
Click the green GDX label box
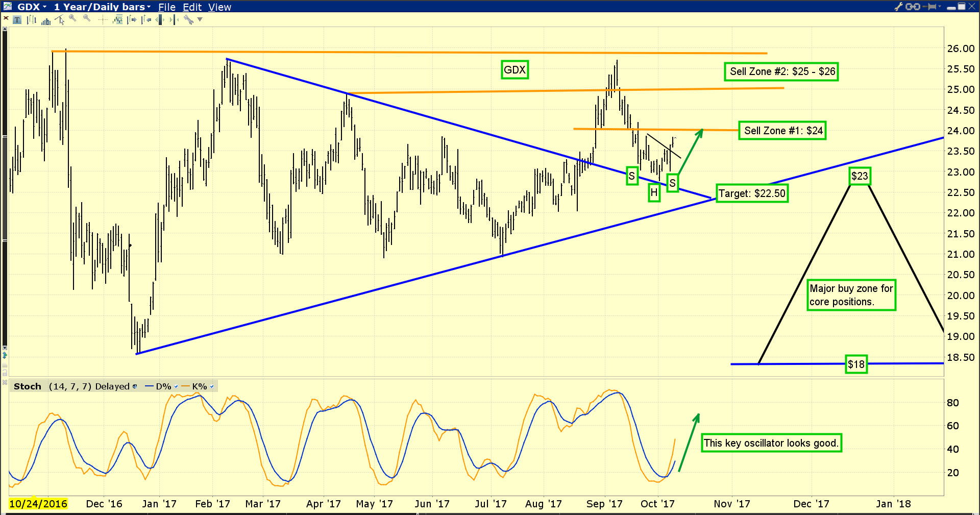tap(514, 70)
